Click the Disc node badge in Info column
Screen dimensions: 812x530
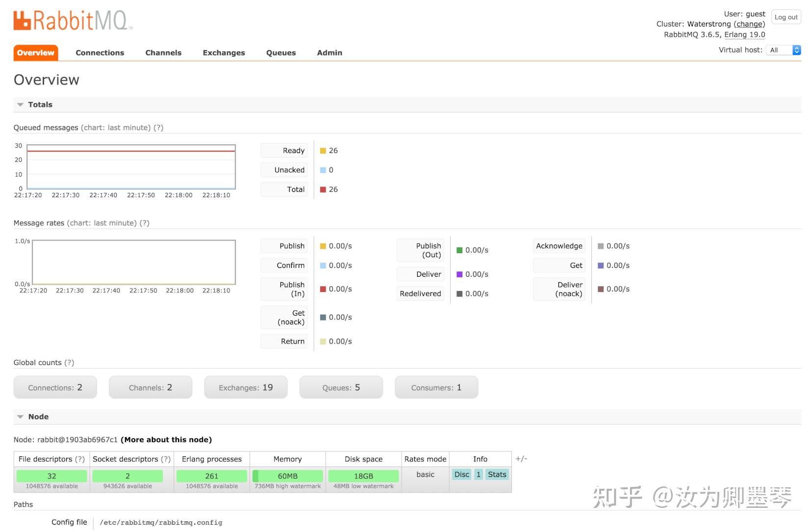461,475
